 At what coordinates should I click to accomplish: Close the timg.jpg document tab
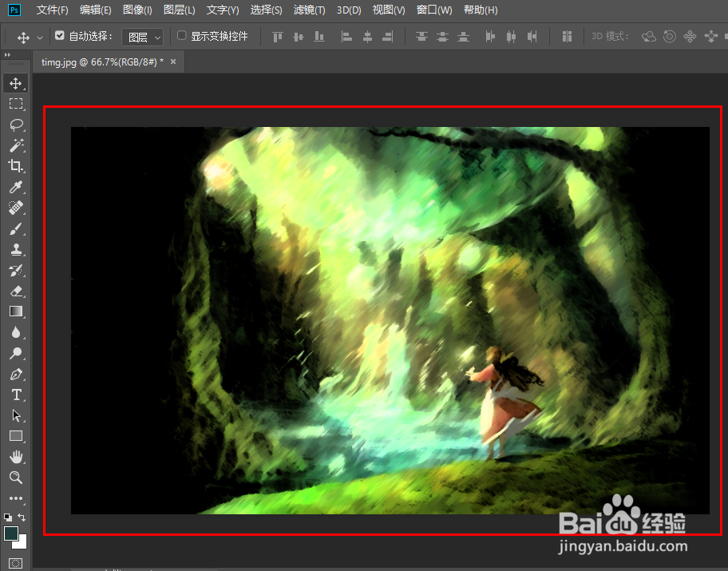tap(173, 61)
